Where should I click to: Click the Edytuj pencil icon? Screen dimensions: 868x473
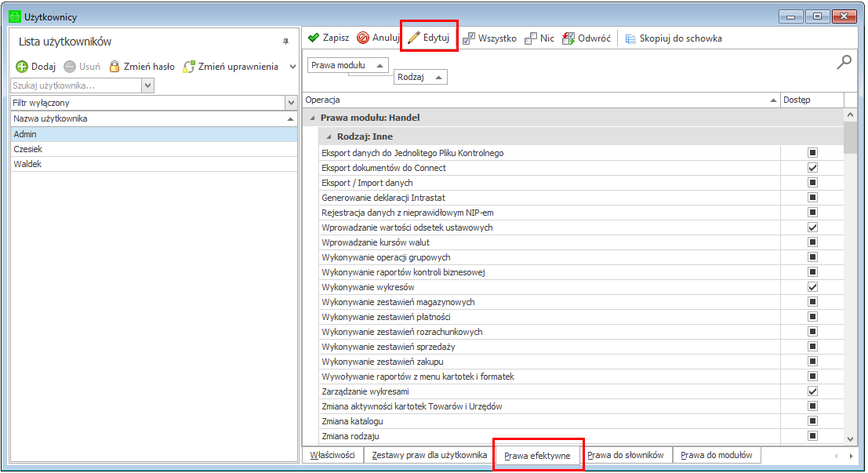point(414,38)
